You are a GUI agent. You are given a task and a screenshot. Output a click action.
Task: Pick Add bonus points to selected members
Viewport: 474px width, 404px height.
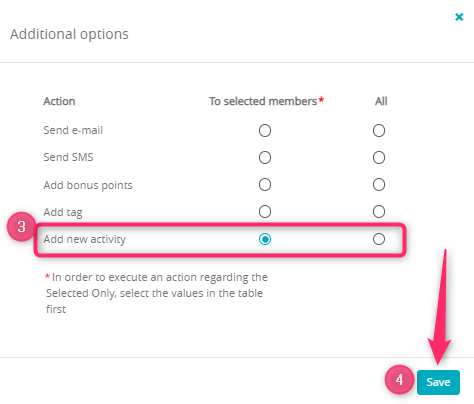[x=265, y=184]
